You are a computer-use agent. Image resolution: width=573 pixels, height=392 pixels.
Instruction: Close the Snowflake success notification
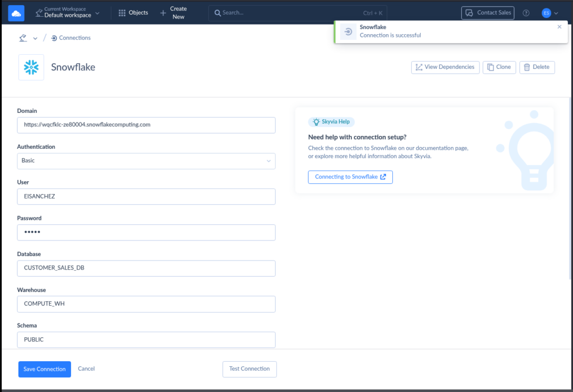pyautogui.click(x=559, y=27)
